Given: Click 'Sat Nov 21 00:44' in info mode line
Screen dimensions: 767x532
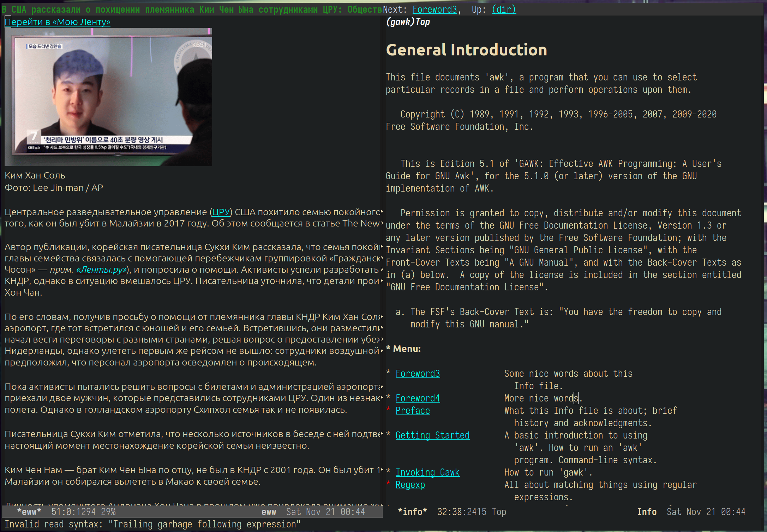Looking at the screenshot, I should point(706,512).
